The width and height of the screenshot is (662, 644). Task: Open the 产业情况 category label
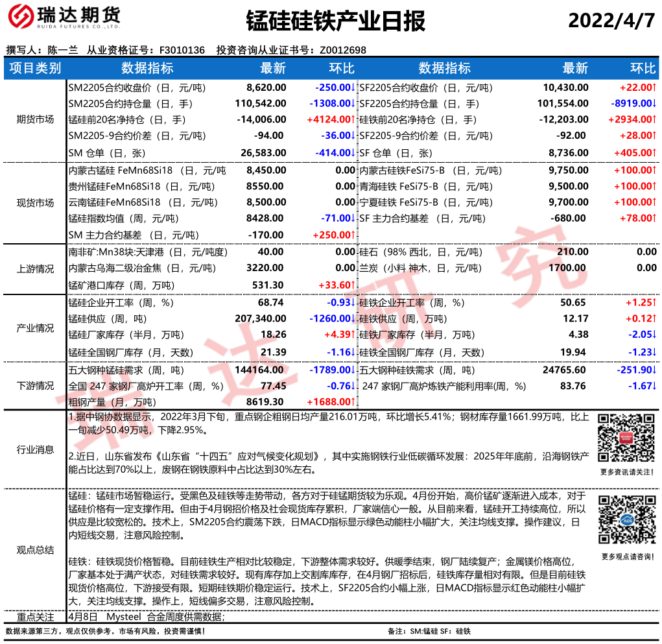[35, 328]
